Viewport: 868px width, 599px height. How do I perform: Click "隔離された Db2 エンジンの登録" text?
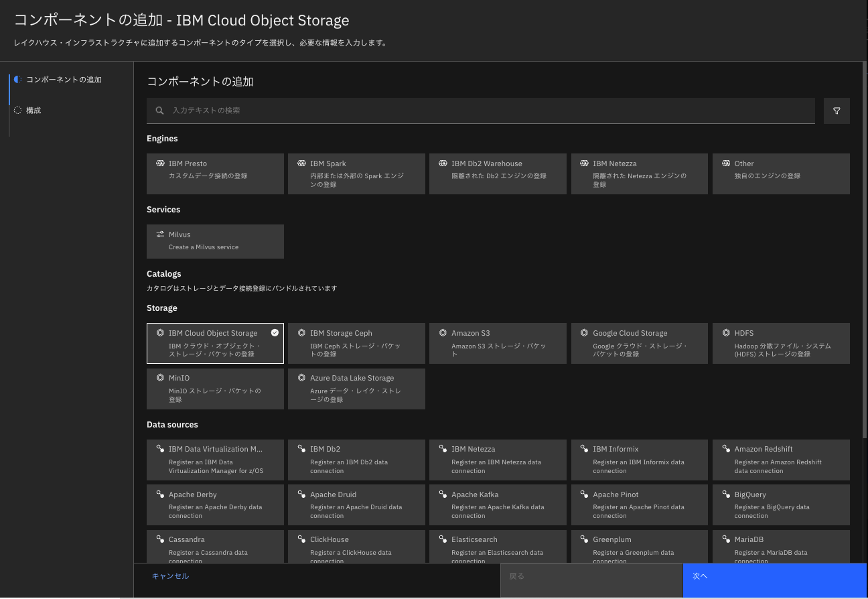pyautogui.click(x=499, y=176)
